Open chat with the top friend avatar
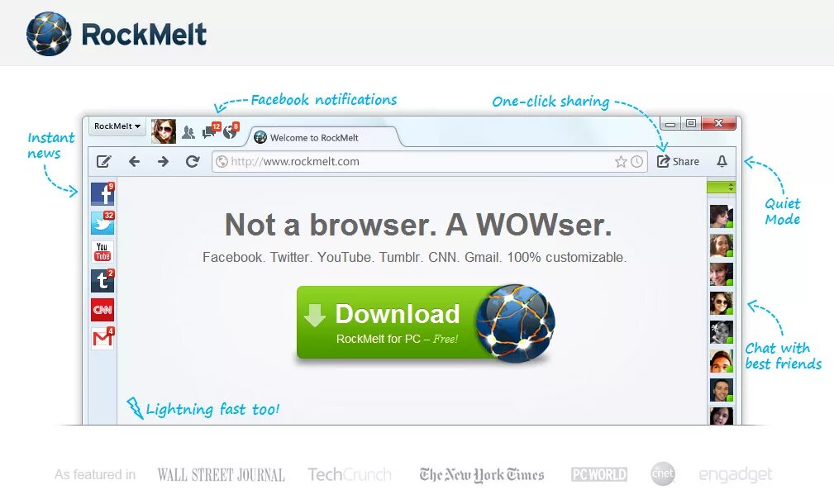 pyautogui.click(x=722, y=216)
